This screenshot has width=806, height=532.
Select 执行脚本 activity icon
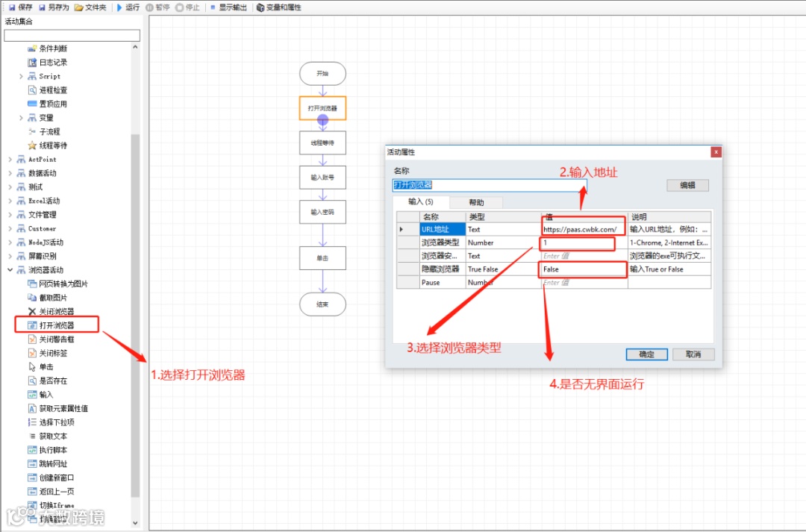32,450
